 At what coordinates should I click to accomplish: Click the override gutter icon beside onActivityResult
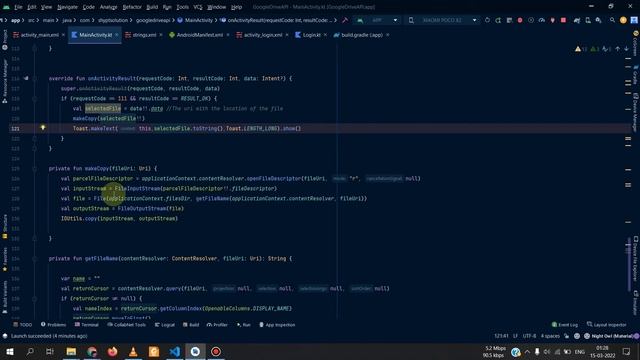pos(26,78)
